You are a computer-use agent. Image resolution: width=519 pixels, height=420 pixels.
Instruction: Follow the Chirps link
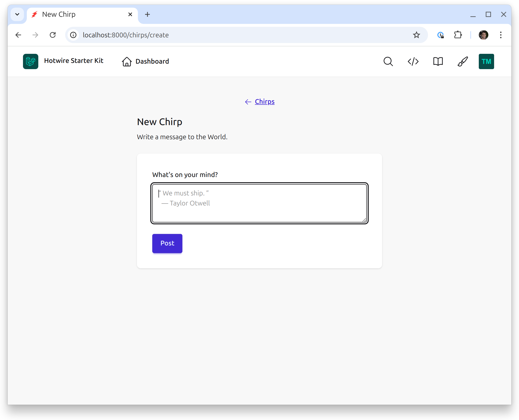tap(264, 102)
